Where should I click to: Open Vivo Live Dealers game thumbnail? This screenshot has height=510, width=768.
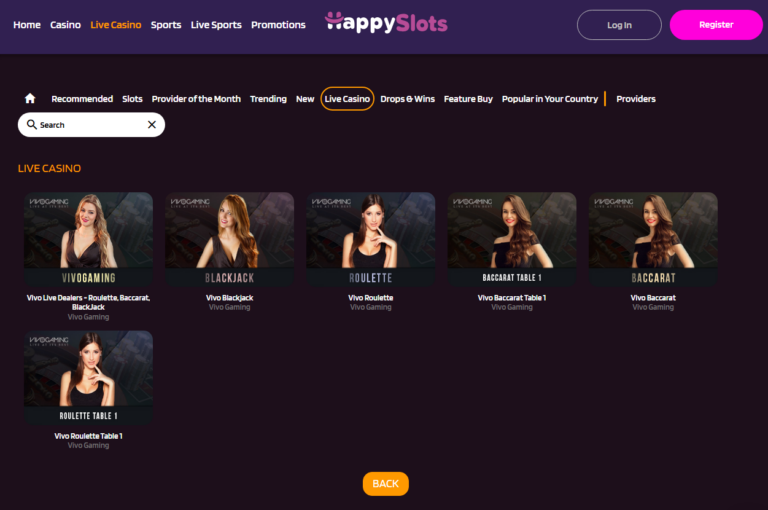88,239
